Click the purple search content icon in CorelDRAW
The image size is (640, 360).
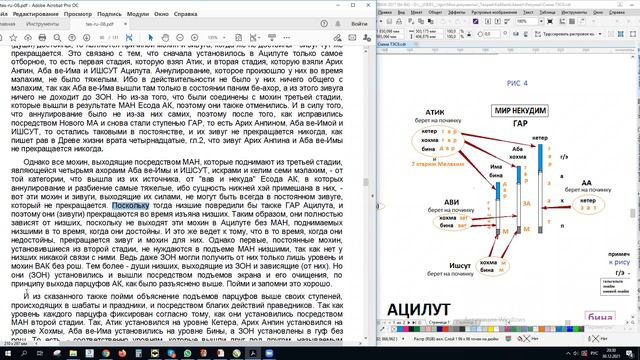(x=476, y=21)
